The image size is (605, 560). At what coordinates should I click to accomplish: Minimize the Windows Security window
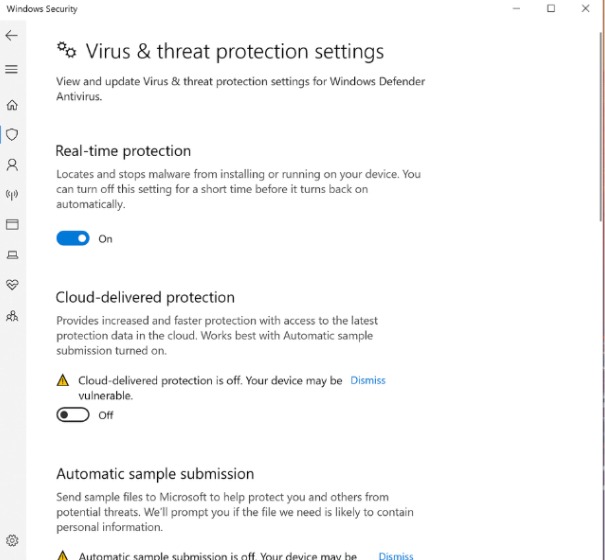[x=516, y=9]
